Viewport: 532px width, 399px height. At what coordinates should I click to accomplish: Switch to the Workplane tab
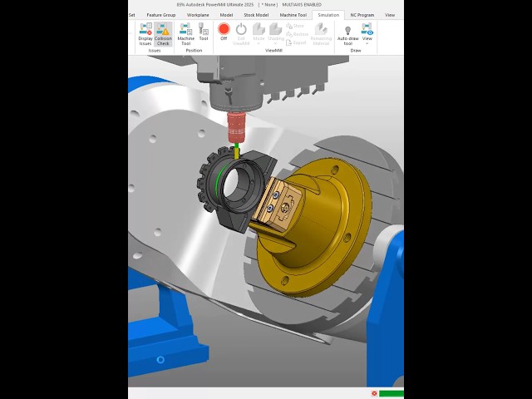[198, 15]
